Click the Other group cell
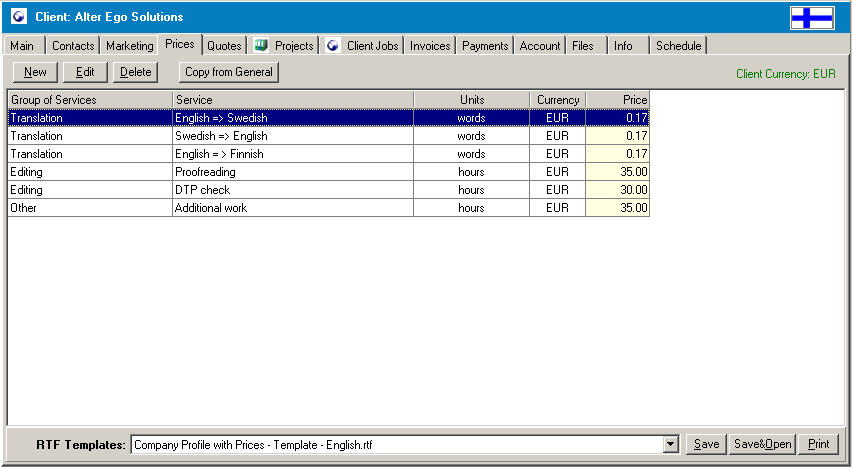The width and height of the screenshot is (852, 467). point(90,208)
